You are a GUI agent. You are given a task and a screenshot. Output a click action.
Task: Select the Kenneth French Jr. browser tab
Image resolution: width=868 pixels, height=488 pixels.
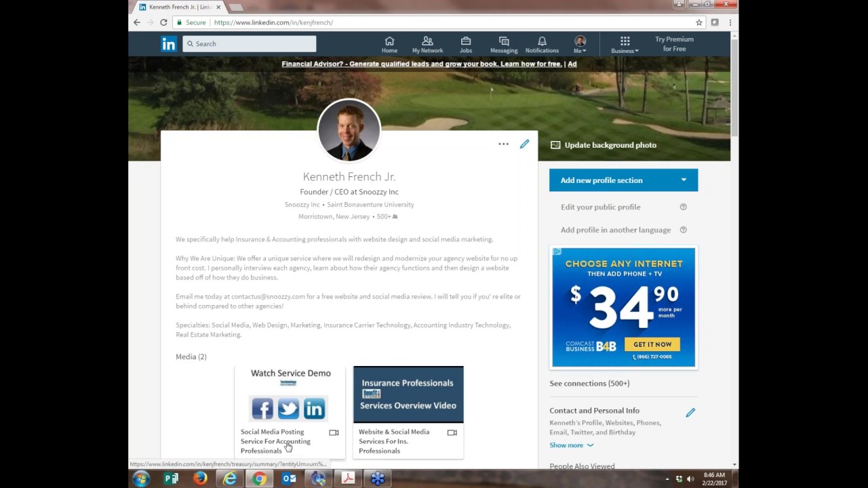click(179, 7)
